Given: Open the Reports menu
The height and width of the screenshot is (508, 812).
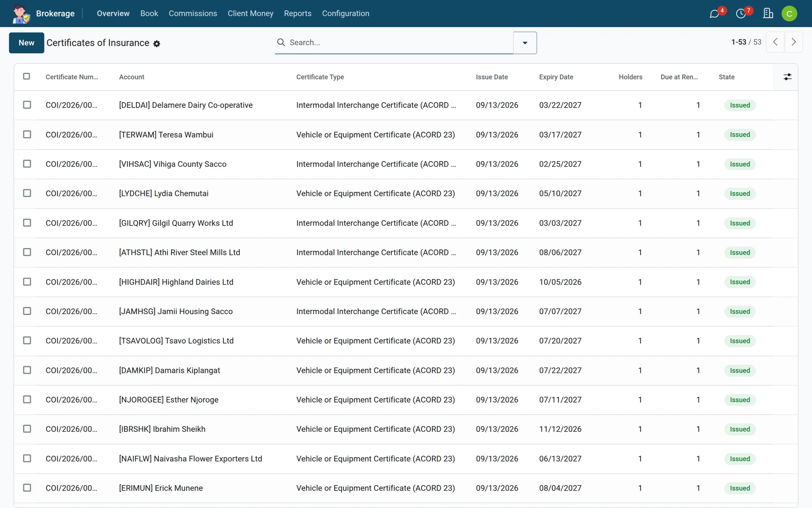Looking at the screenshot, I should (298, 14).
